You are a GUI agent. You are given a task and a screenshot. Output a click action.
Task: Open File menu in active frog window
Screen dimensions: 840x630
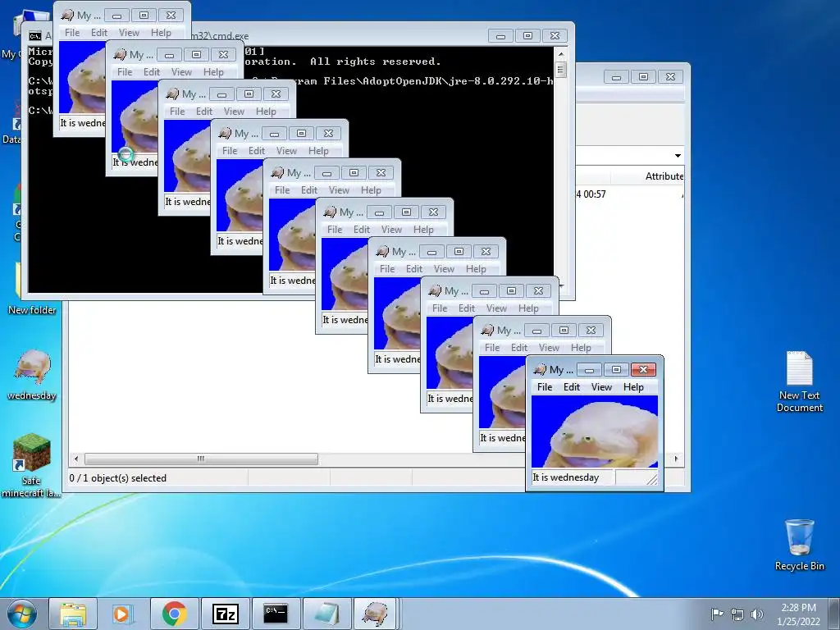tap(545, 387)
